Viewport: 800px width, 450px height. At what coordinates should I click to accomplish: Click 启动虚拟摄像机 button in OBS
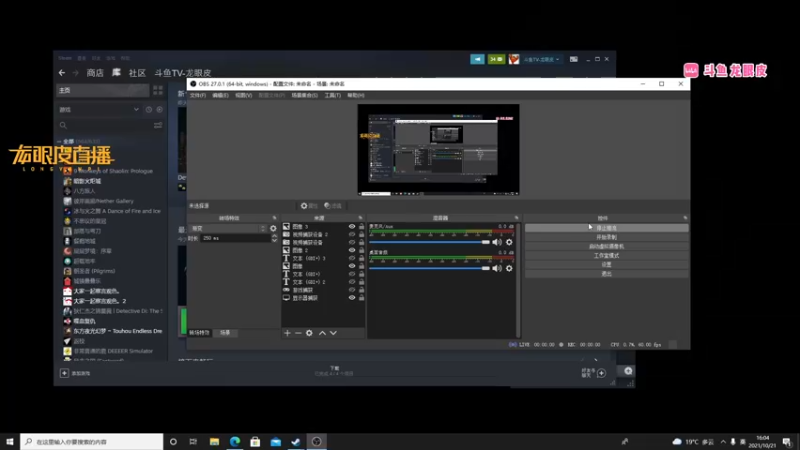pos(606,246)
